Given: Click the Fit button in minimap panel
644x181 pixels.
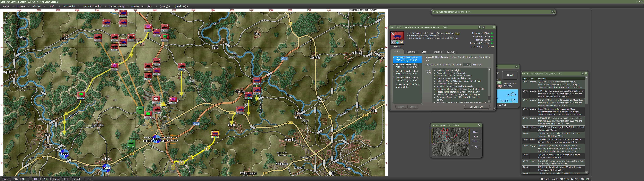Looking at the screenshot, I should 476,147.
